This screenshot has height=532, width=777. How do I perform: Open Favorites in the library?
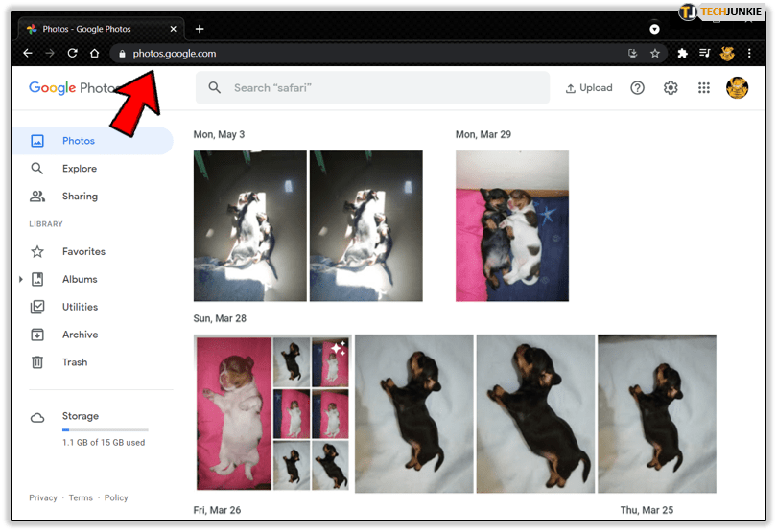[x=83, y=252]
